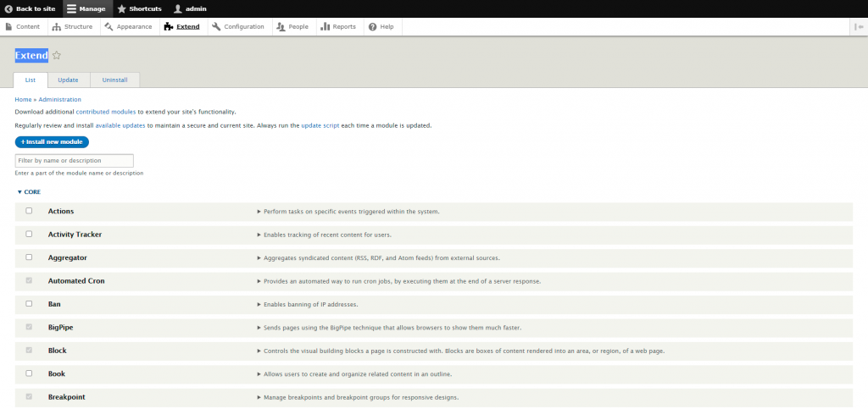Expand the Aggregator module description
The image size is (868, 409).
[x=259, y=257]
